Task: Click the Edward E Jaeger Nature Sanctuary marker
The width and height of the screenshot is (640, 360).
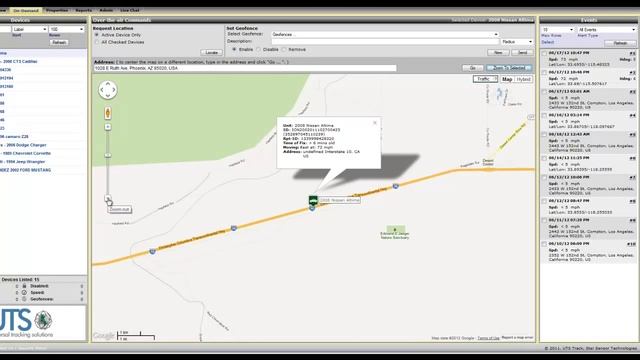Action: click(x=395, y=230)
